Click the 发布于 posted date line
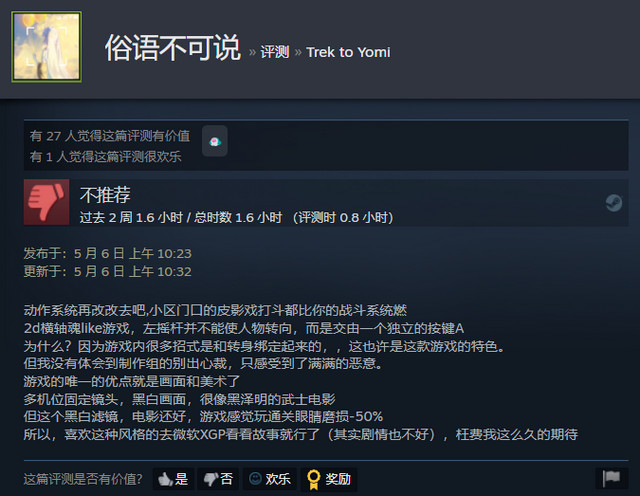Viewport: 640px width, 496px height. click(107, 254)
